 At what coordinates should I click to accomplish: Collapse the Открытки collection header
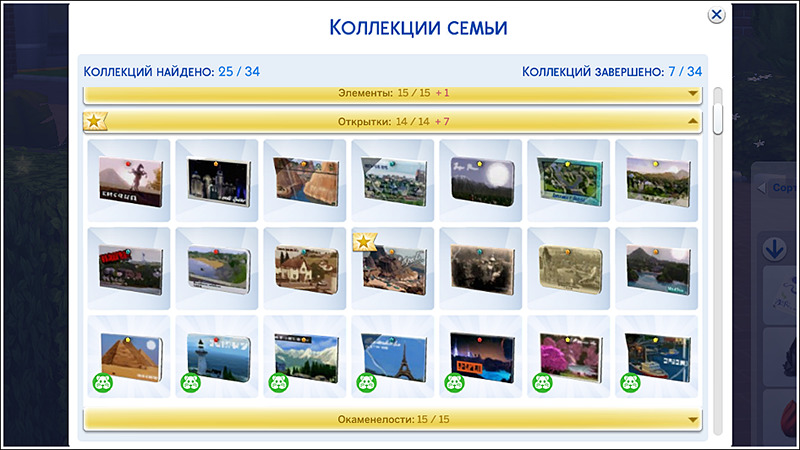click(x=393, y=122)
